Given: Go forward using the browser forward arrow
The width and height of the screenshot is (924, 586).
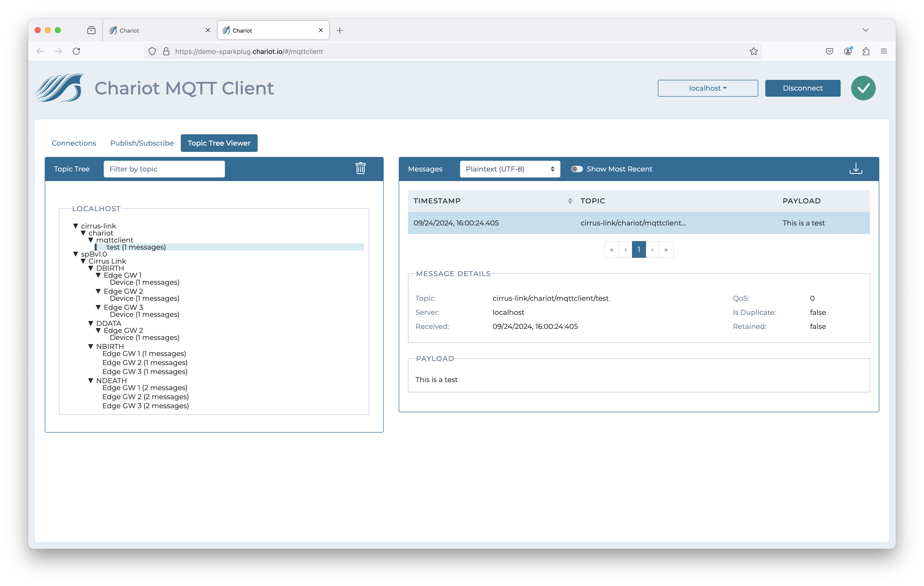Looking at the screenshot, I should coord(58,51).
